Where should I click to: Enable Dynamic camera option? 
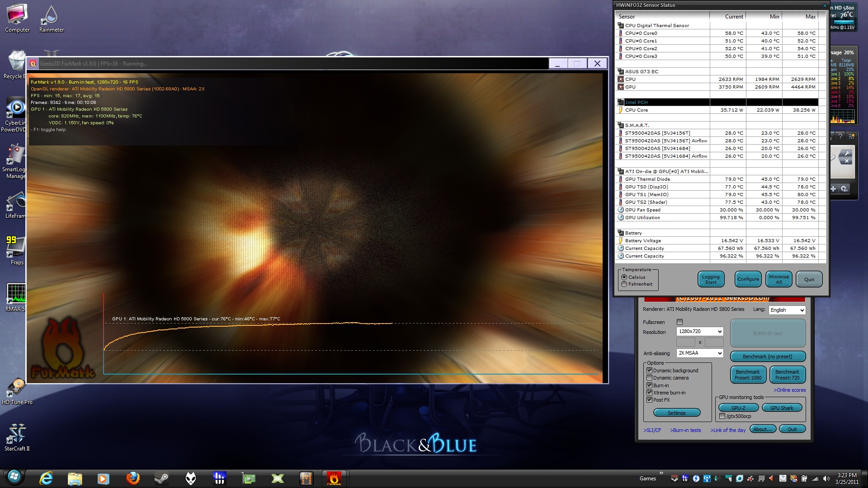pos(649,378)
